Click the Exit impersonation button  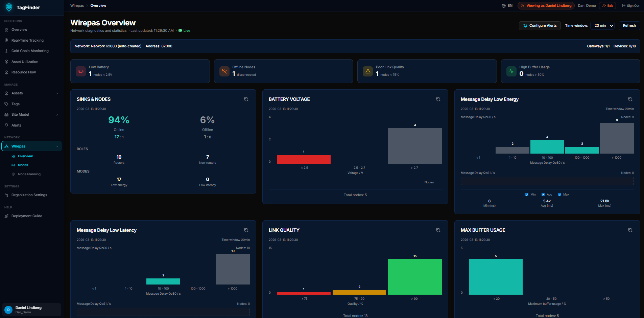[607, 6]
